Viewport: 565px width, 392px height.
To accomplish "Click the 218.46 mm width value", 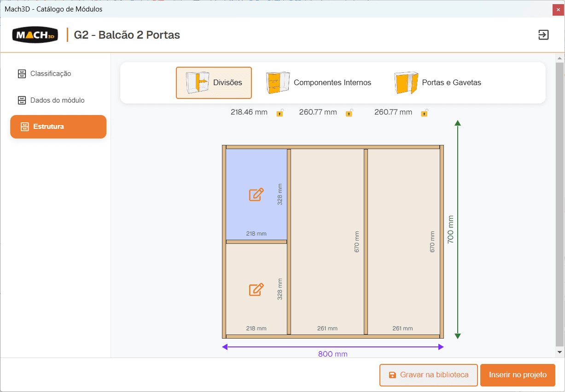I will [249, 112].
